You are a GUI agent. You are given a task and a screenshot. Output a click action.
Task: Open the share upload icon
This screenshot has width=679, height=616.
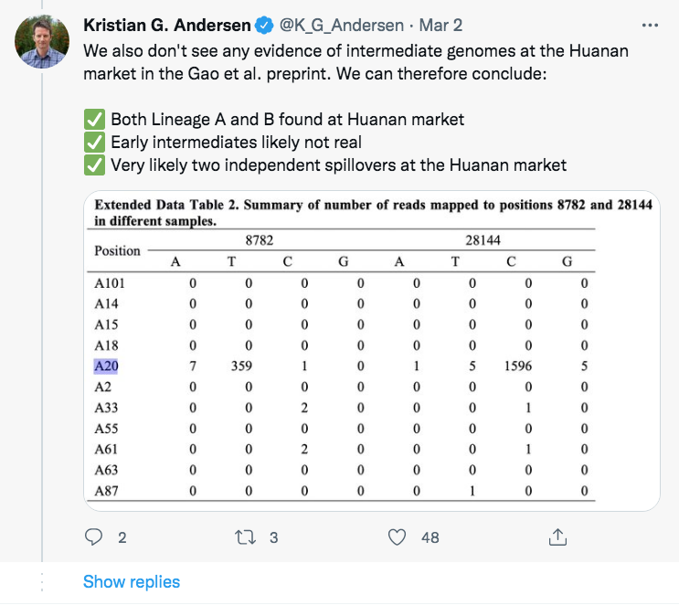[557, 536]
